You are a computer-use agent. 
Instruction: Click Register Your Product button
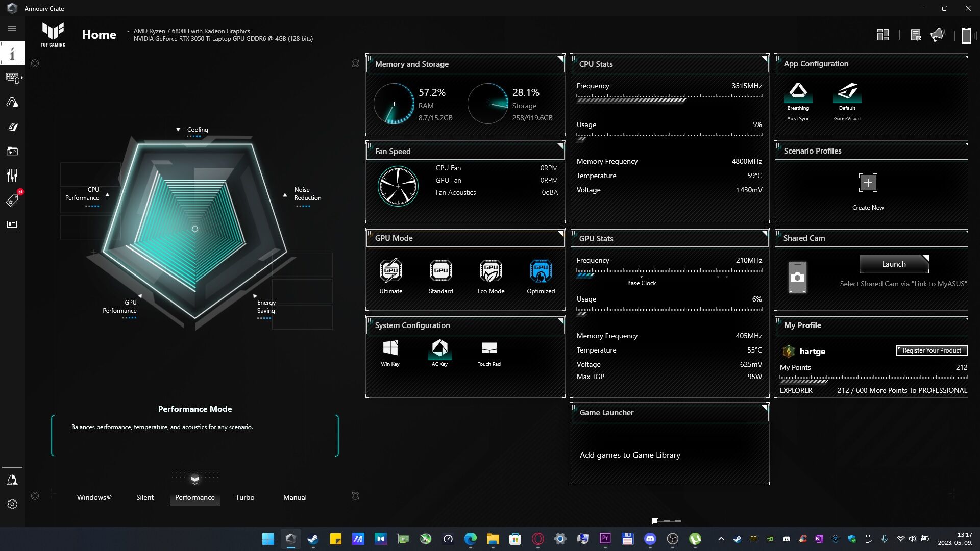(x=932, y=350)
